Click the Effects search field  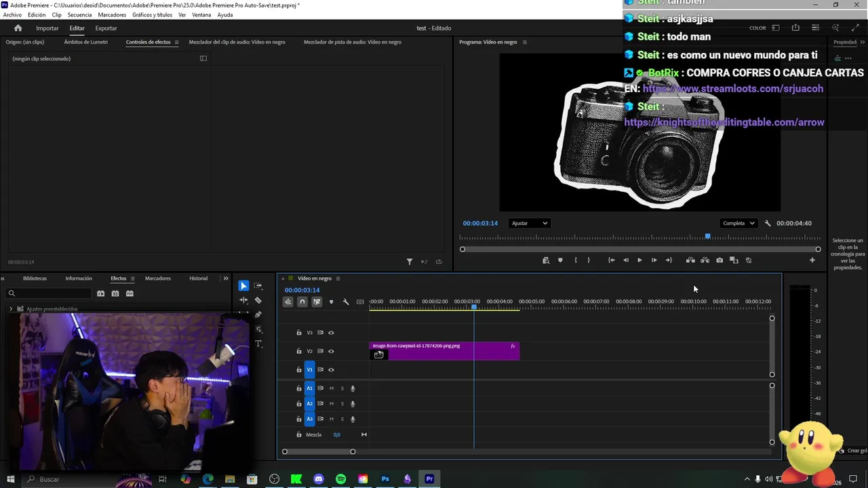pos(47,293)
